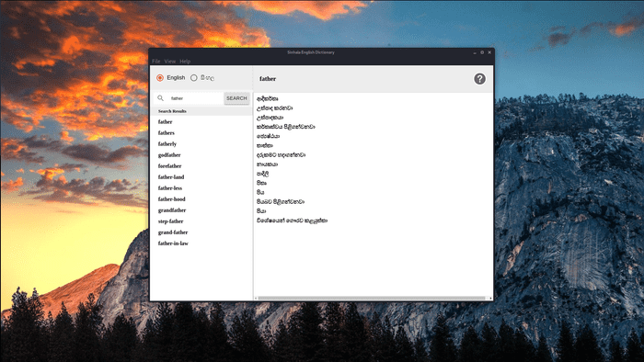Click the scrollbar right arrow
This screenshot has height=362, width=644.
coord(490,298)
